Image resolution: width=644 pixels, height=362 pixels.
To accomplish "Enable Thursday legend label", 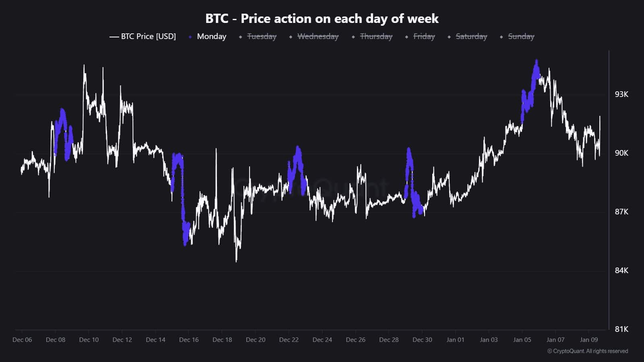I will click(376, 37).
